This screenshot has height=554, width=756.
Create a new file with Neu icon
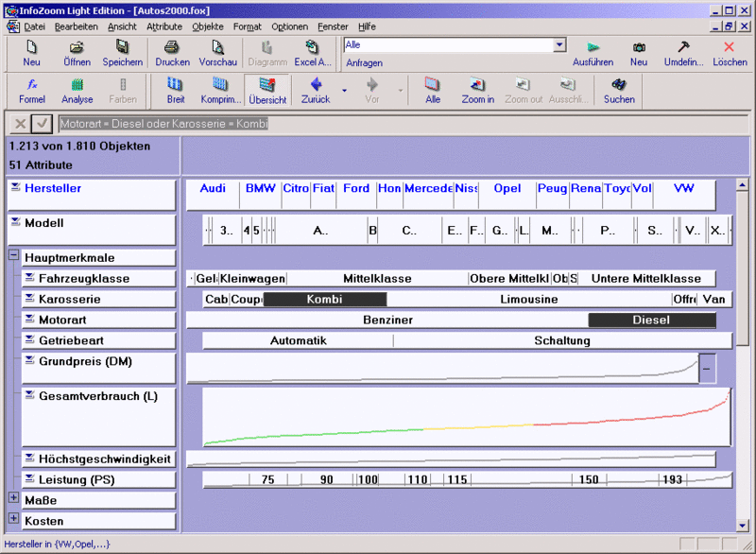pos(31,54)
